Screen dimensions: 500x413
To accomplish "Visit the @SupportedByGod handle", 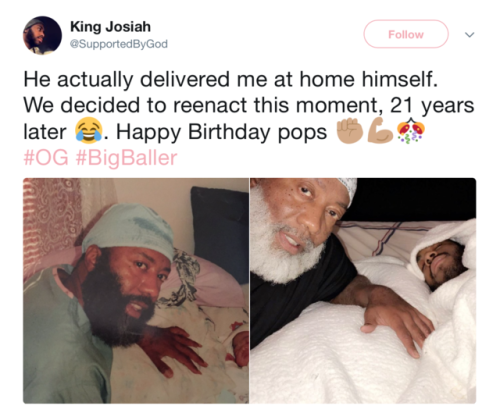I will pos(119,44).
